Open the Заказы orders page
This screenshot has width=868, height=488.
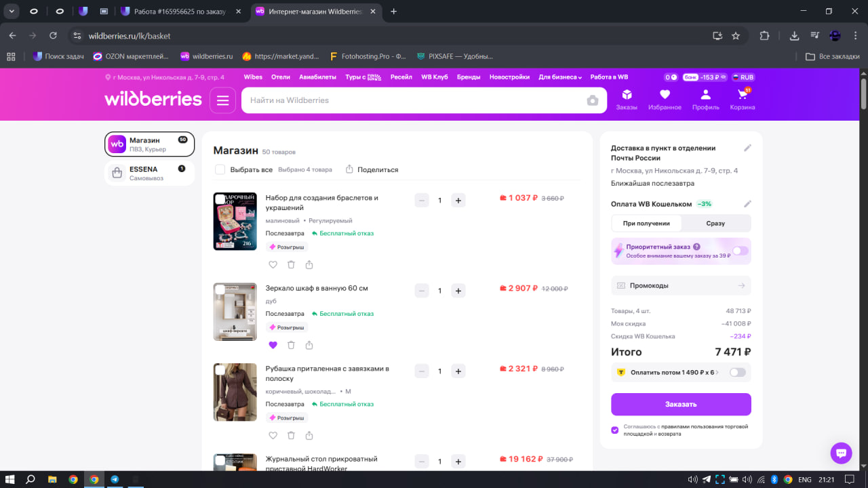coord(627,100)
